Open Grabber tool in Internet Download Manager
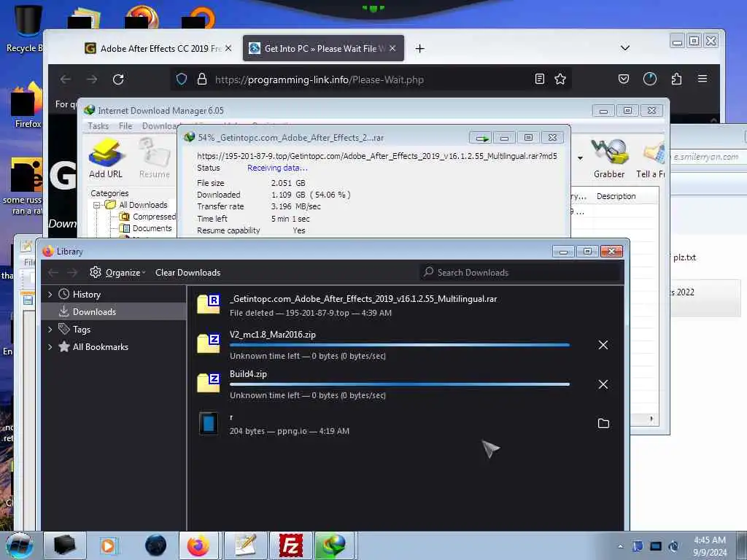 (609, 158)
